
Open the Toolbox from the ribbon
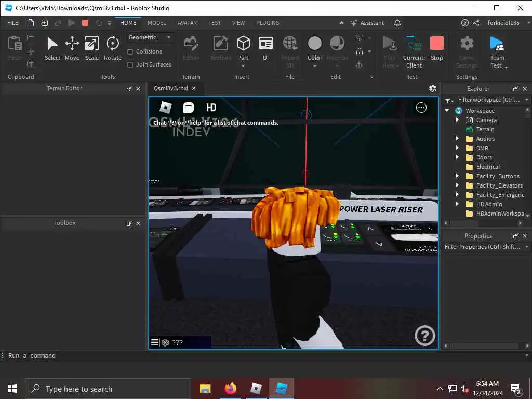point(220,48)
